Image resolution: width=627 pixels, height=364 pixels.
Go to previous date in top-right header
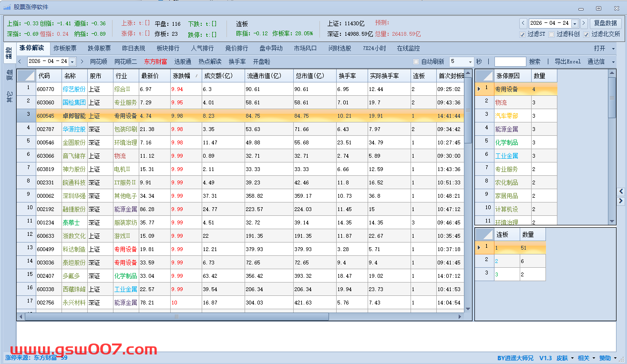[523, 23]
